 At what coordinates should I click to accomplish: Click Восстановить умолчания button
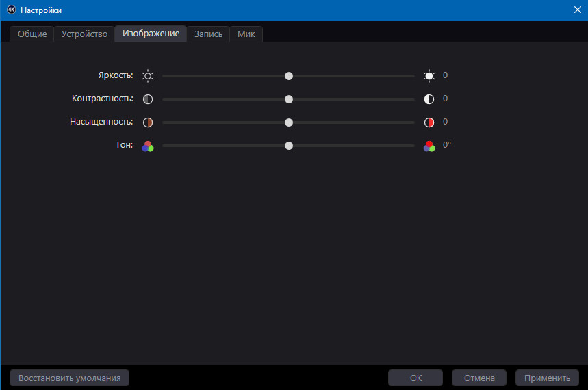pyautogui.click(x=69, y=378)
